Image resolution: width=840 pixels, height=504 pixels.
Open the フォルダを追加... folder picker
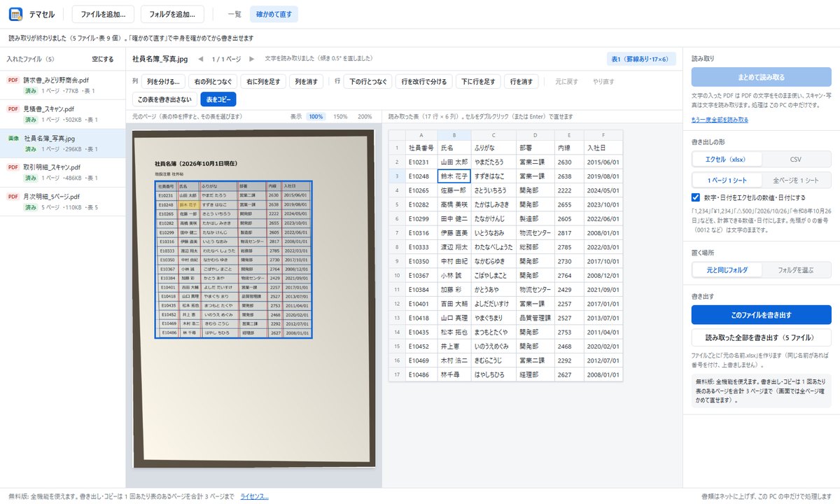[x=172, y=14]
